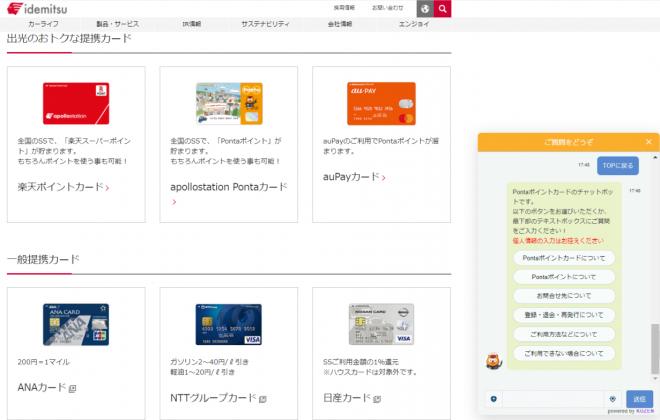660x420 pixels.
Task: Click the ANA CARD image
Action: [76, 324]
